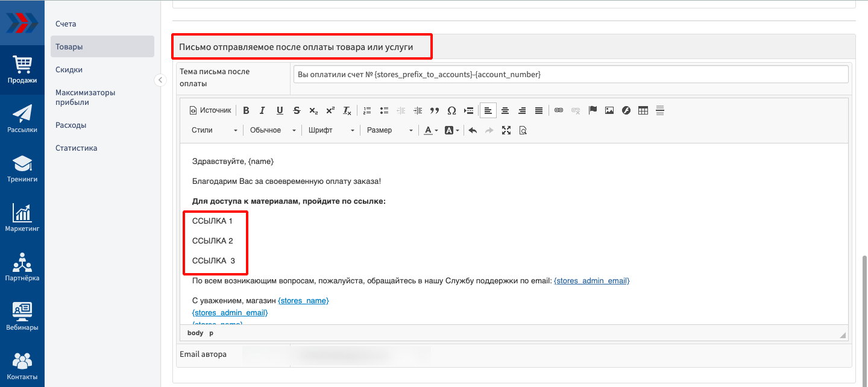Image resolution: width=868 pixels, height=387 pixels.
Task: Insert table icon in toolbar
Action: coord(643,110)
